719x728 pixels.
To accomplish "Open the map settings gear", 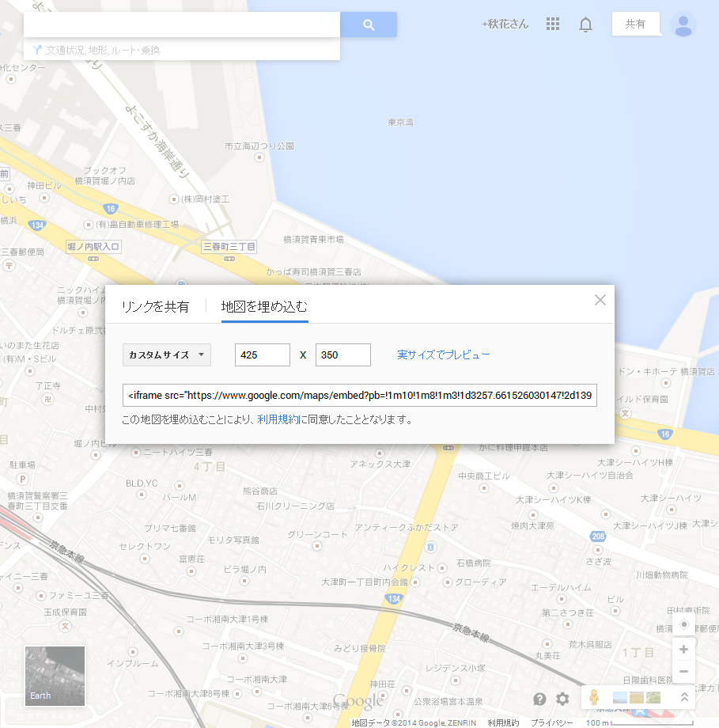I will [x=562, y=699].
